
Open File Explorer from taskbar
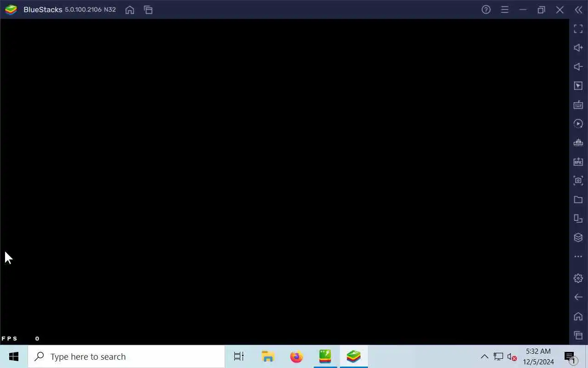coord(268,356)
